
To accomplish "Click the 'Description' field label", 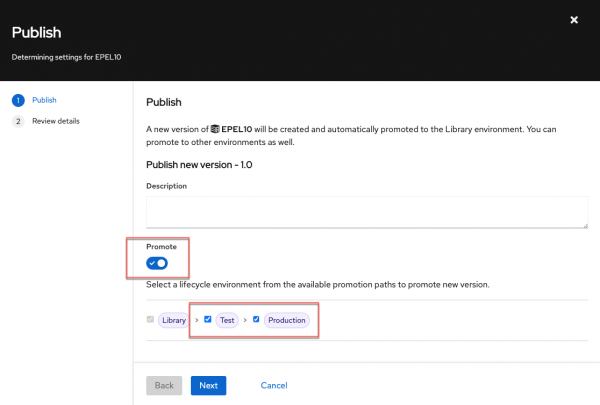I will (166, 186).
